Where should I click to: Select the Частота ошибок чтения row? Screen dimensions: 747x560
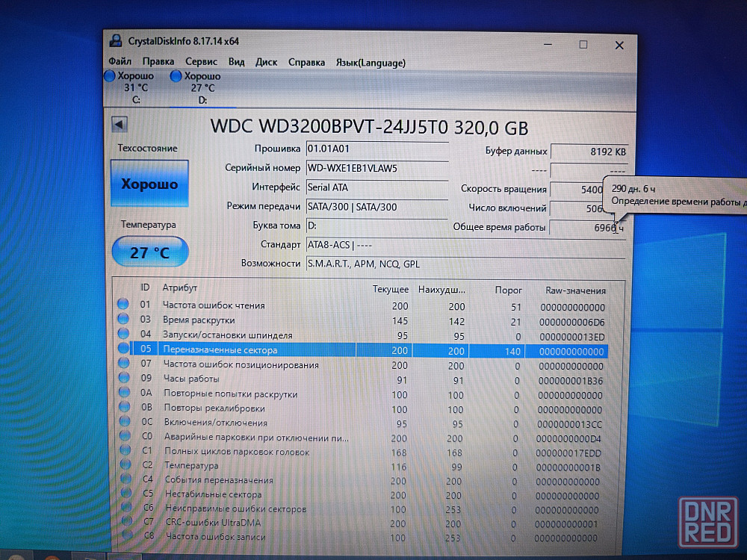[x=362, y=305]
